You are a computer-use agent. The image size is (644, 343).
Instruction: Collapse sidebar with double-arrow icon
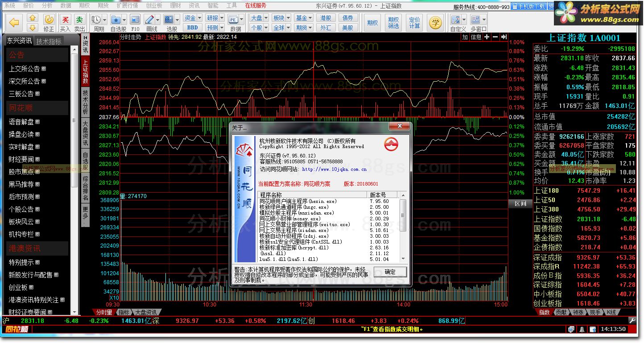point(85,37)
